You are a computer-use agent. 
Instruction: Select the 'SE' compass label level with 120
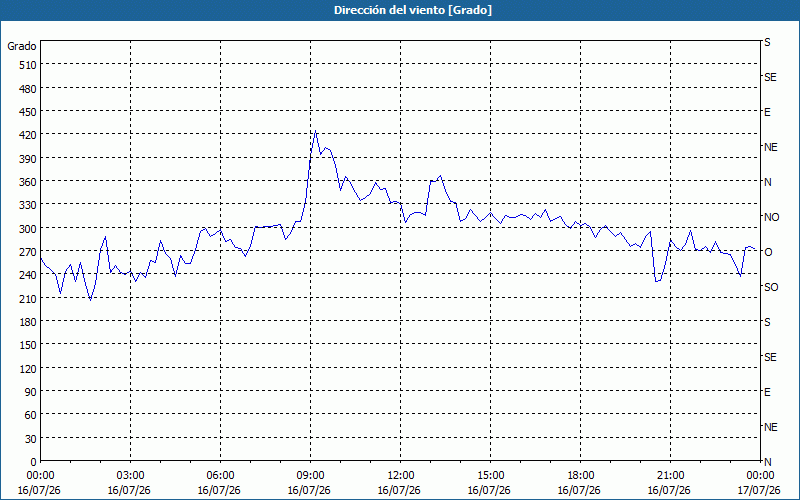tap(770, 357)
